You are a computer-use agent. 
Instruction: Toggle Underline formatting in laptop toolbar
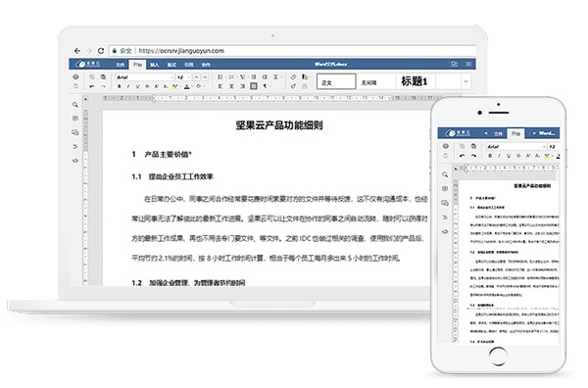point(137,86)
